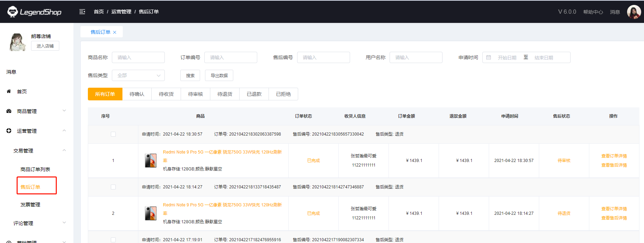The height and width of the screenshot is (243, 644).
Task: Click 查看订单详情 for row 1
Action: 614,156
